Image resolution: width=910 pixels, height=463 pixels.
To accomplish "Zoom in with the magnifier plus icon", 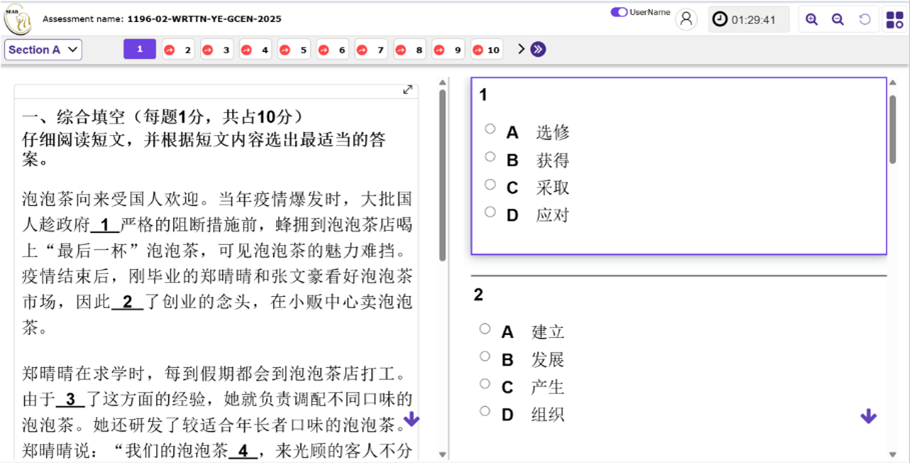I will click(811, 20).
